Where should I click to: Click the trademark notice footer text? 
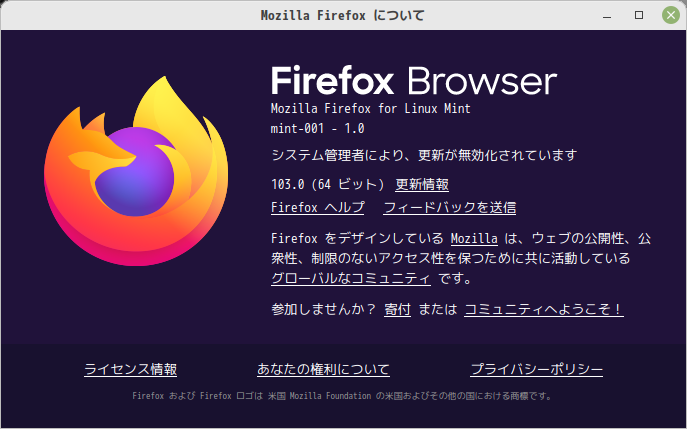click(x=342, y=396)
